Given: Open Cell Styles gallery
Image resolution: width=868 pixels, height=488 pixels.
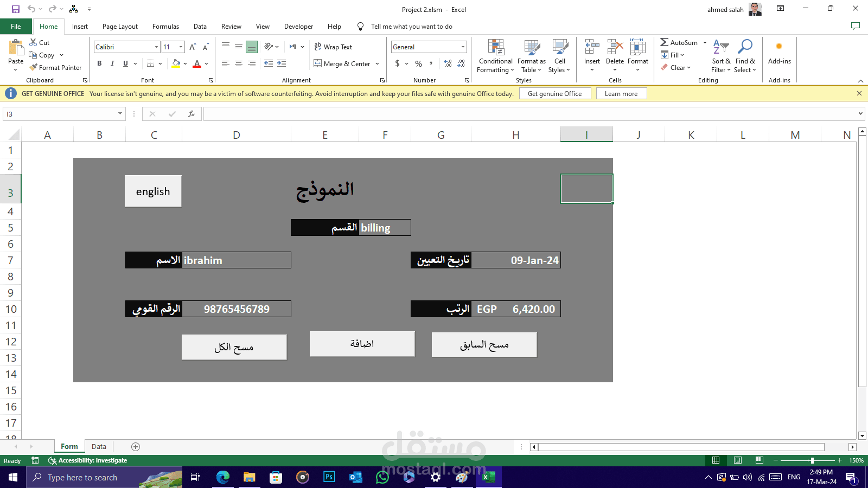Looking at the screenshot, I should coord(559,56).
